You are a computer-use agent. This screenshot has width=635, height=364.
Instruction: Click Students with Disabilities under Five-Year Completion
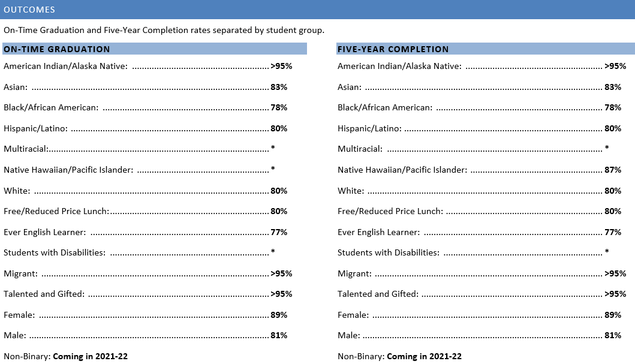pyautogui.click(x=388, y=252)
